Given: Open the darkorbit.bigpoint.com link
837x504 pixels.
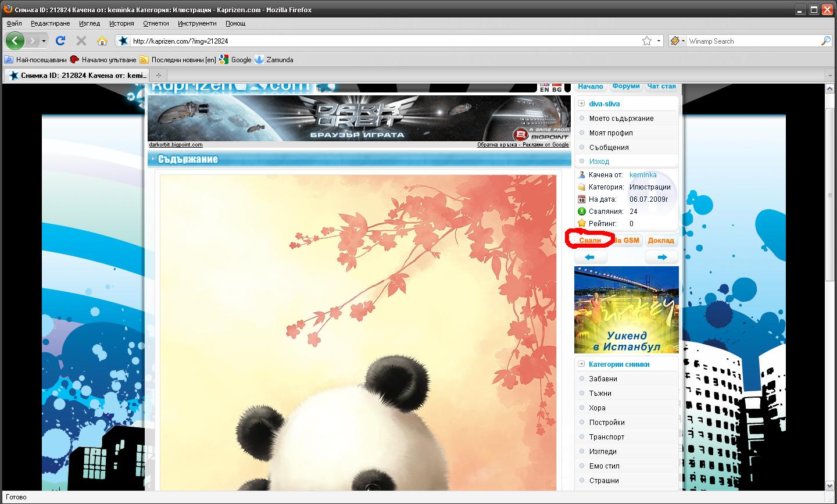Looking at the screenshot, I should [x=176, y=145].
